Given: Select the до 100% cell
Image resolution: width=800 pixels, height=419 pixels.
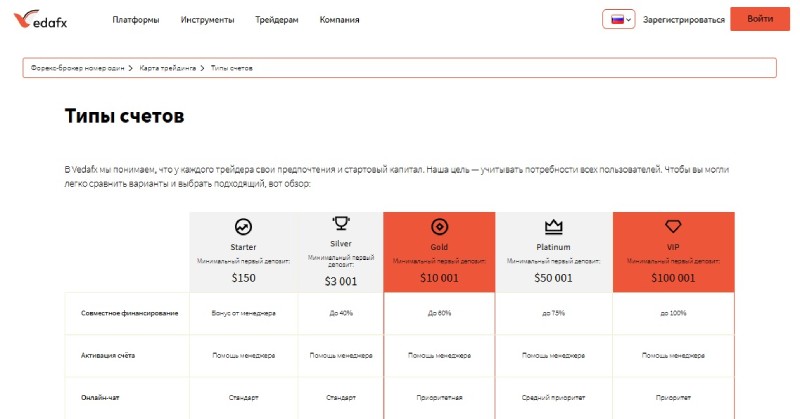Looking at the screenshot, I should [673, 313].
